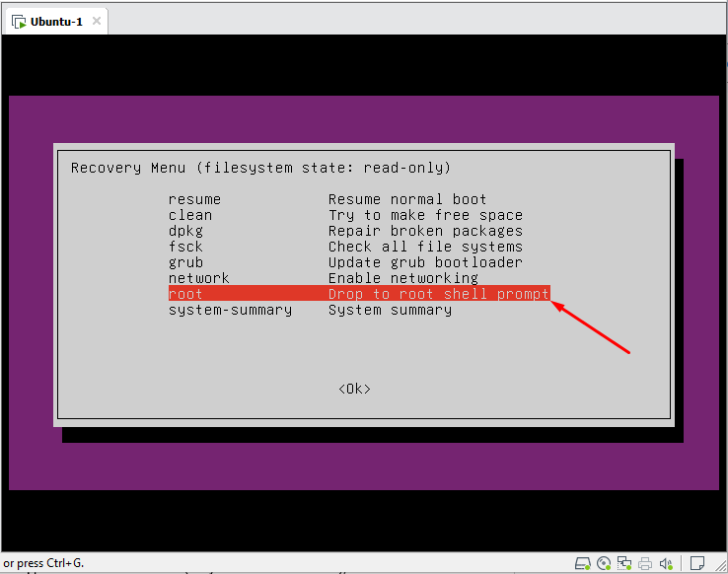Click the CD/DVD drive status icon
728x574 pixels.
click(x=604, y=563)
